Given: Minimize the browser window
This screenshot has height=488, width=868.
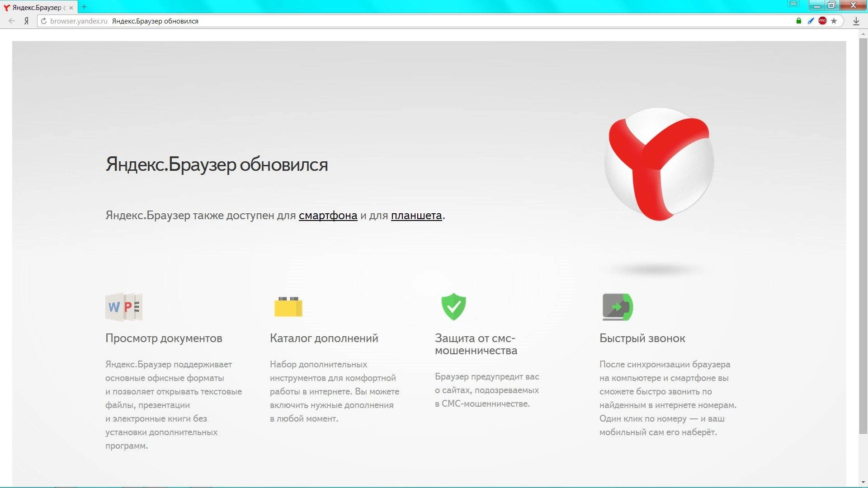Looking at the screenshot, I should click(x=817, y=5).
